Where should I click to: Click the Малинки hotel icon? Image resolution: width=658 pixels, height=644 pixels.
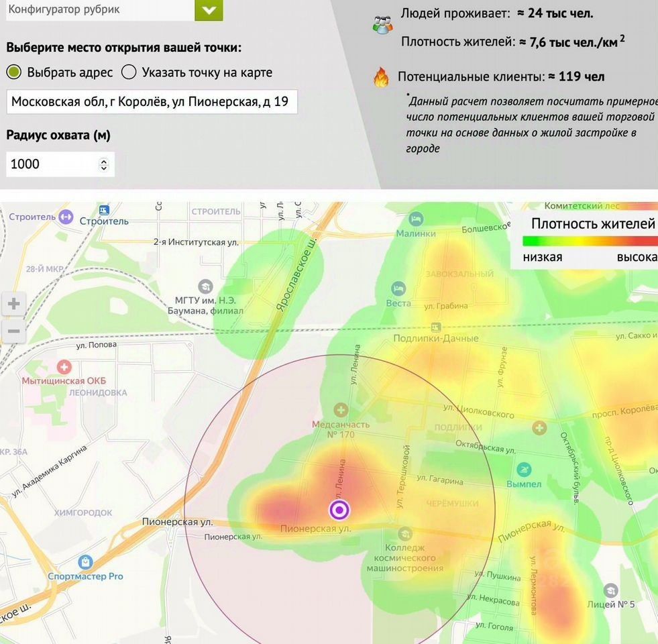point(416,219)
